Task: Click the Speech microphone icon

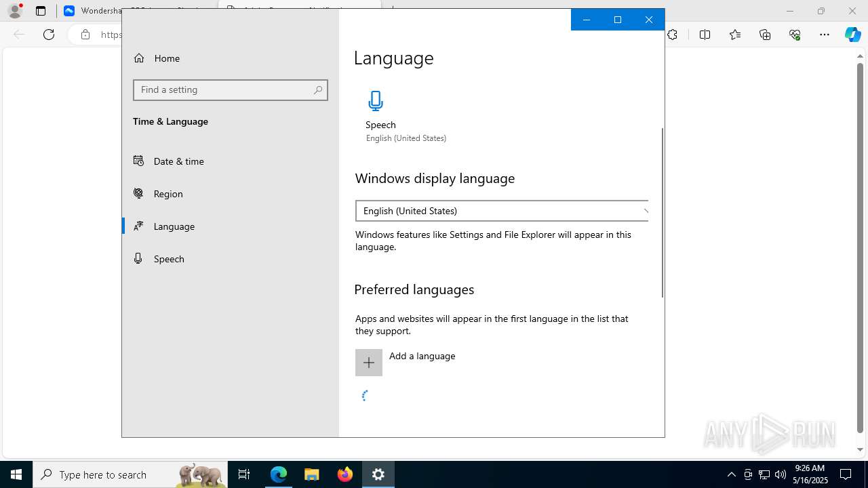Action: [376, 101]
